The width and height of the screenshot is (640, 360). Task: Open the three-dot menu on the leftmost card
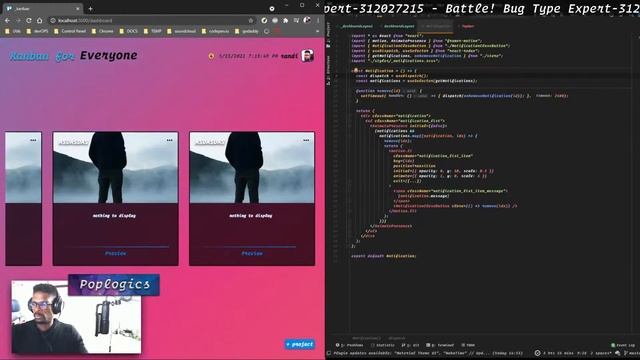(x=33, y=140)
